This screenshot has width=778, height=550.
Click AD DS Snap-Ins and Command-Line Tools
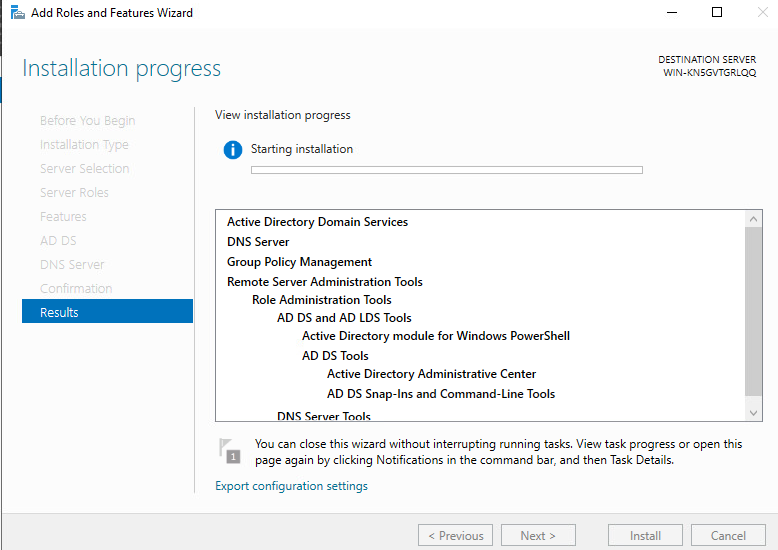point(441,394)
